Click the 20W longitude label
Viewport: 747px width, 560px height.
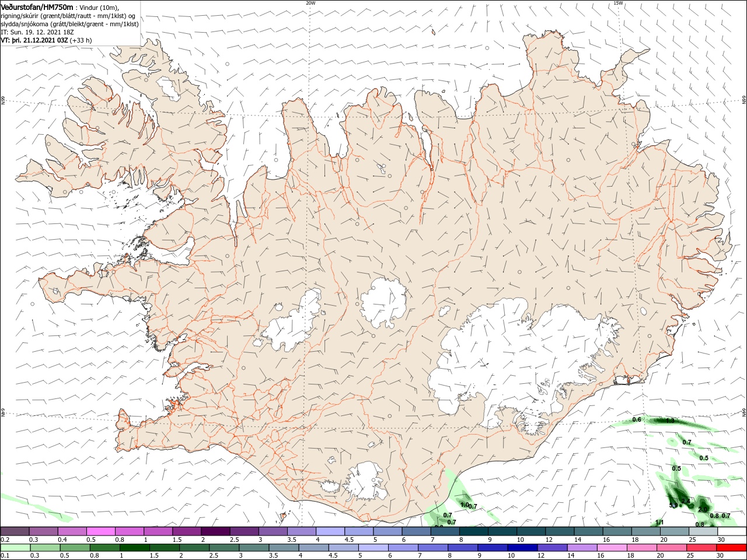(310, 3)
